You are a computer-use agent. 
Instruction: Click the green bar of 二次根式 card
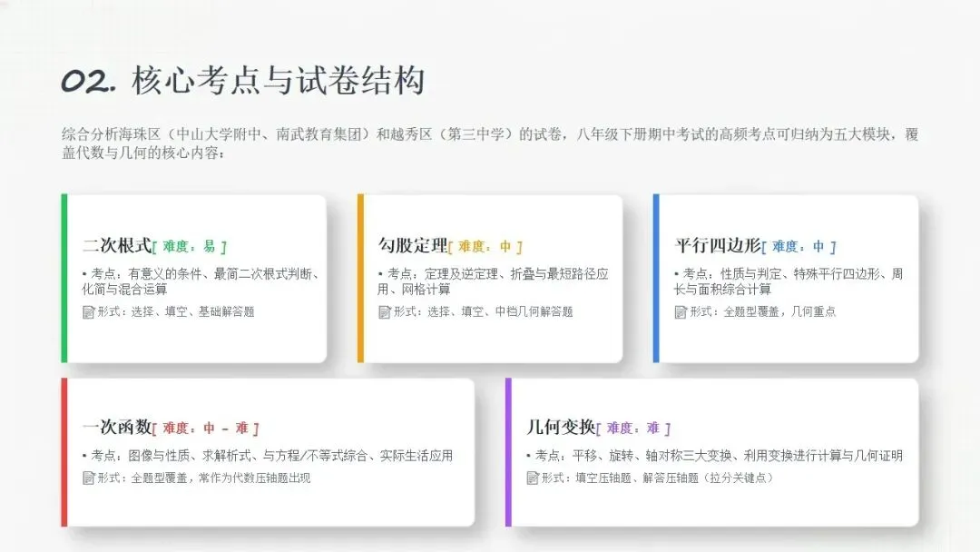[64, 278]
